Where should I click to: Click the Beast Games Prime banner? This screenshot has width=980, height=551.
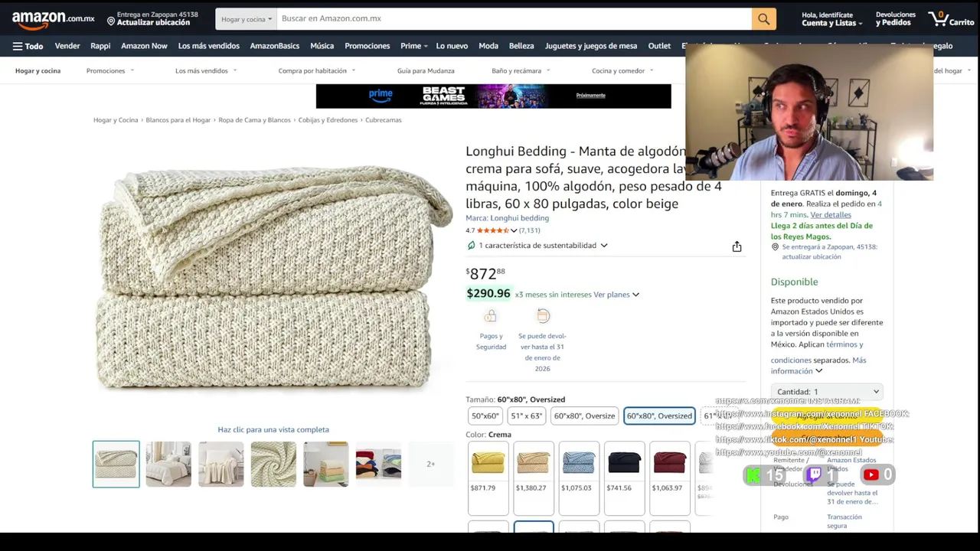(493, 96)
